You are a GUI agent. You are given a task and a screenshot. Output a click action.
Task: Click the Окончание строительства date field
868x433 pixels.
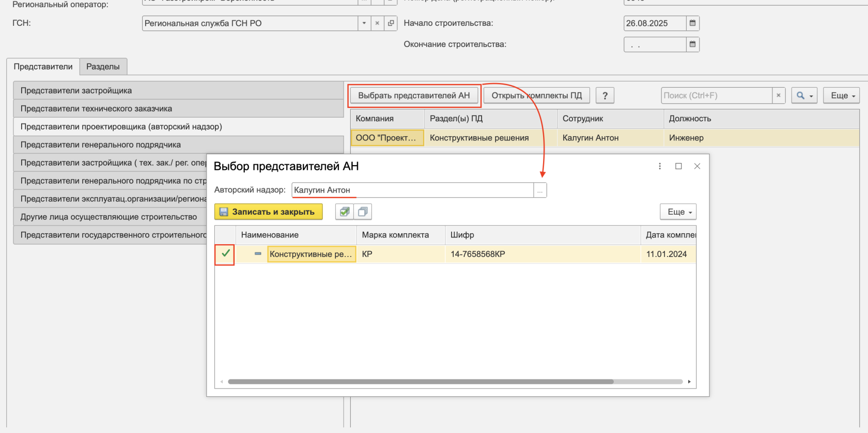click(x=655, y=44)
